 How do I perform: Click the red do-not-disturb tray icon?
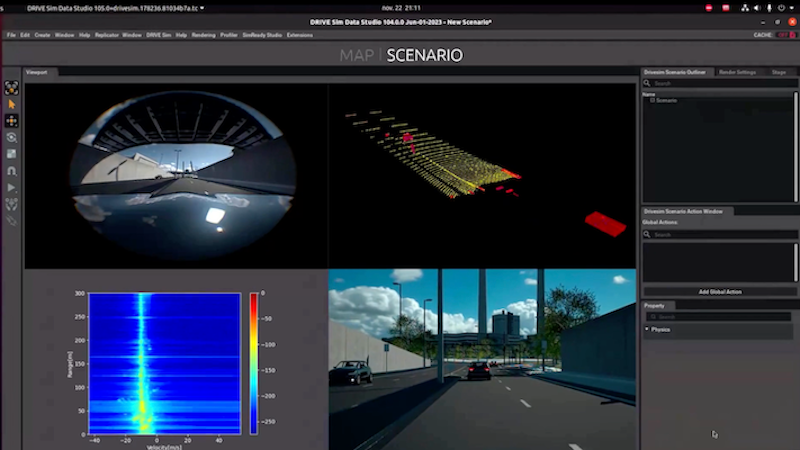pyautogui.click(x=709, y=8)
